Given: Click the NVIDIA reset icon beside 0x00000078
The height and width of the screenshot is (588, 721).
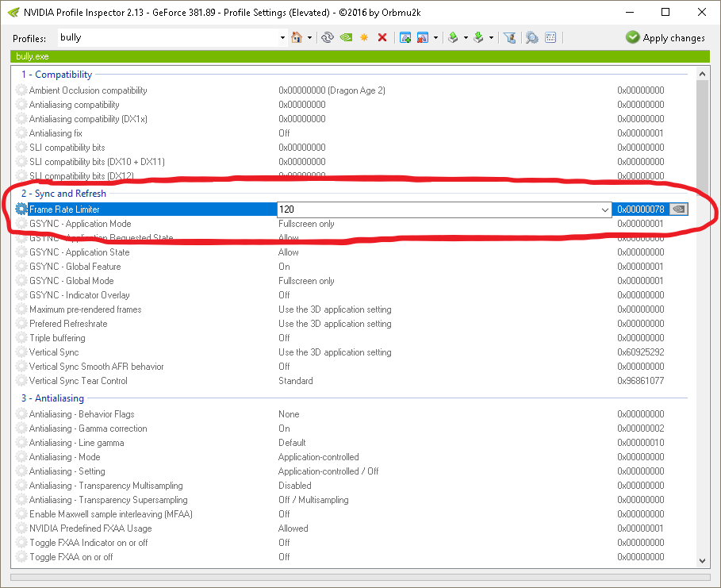Looking at the screenshot, I should pyautogui.click(x=679, y=209).
